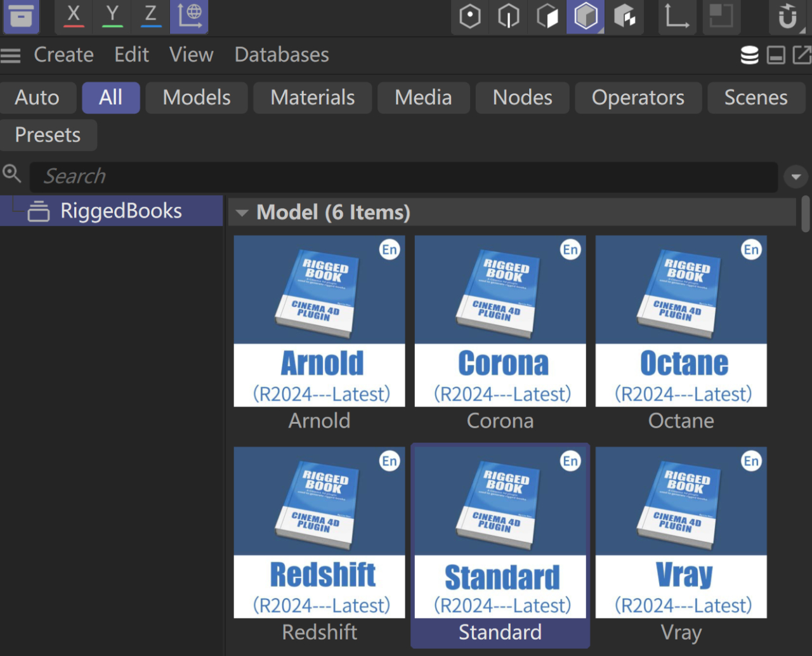
Task: Toggle the X axis lock
Action: pyautogui.click(x=74, y=17)
